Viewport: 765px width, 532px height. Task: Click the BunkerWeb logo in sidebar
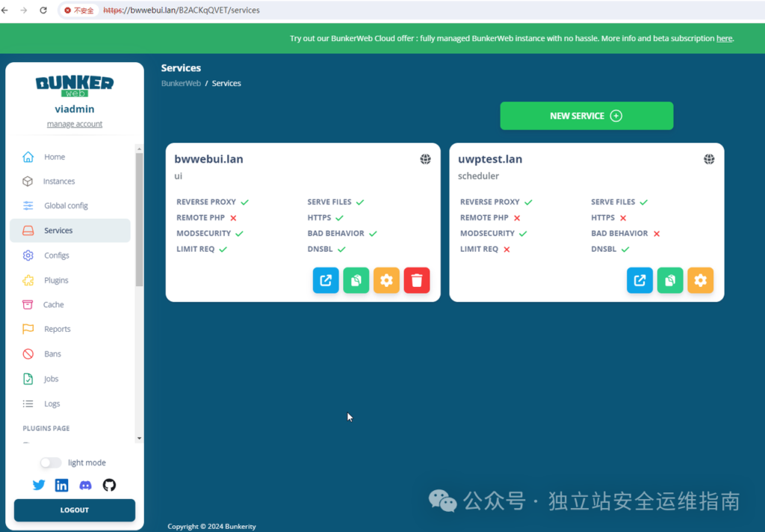(75, 86)
